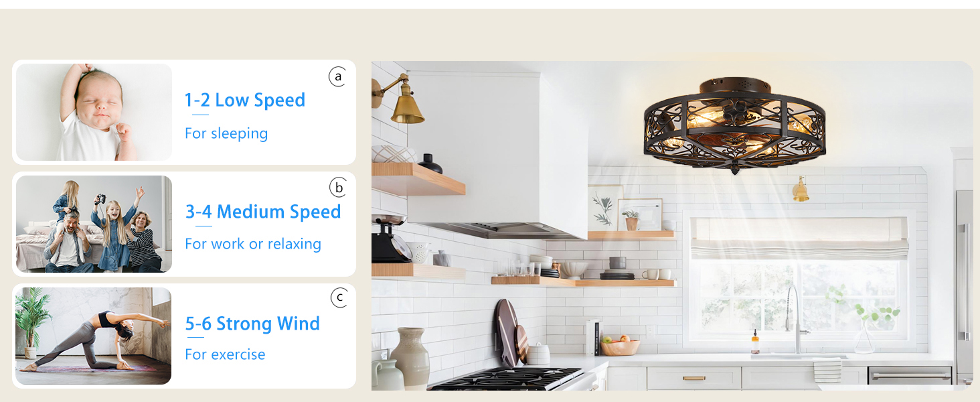
Task: Click the For sleeping caption
Action: tap(226, 133)
